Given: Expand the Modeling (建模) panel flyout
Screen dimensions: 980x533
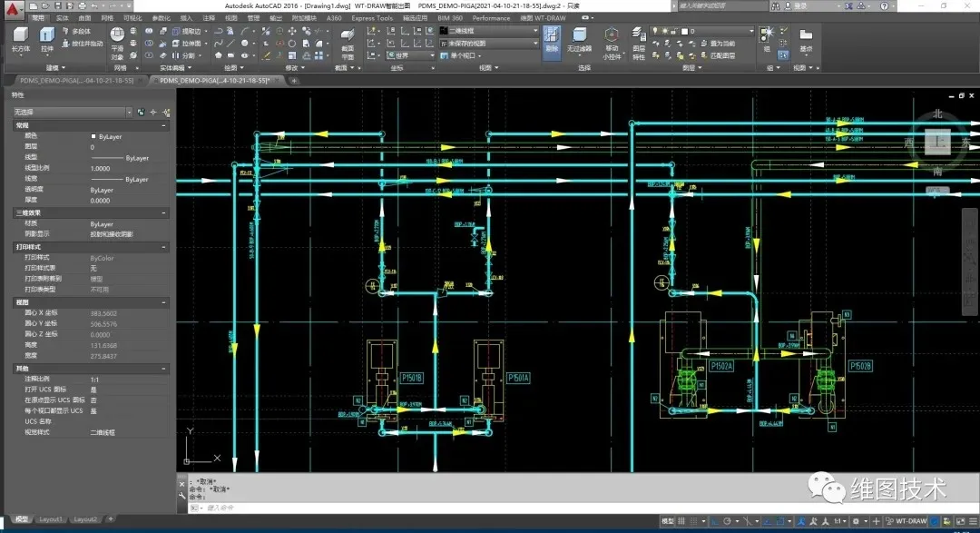Looking at the screenshot, I should coord(55,67).
